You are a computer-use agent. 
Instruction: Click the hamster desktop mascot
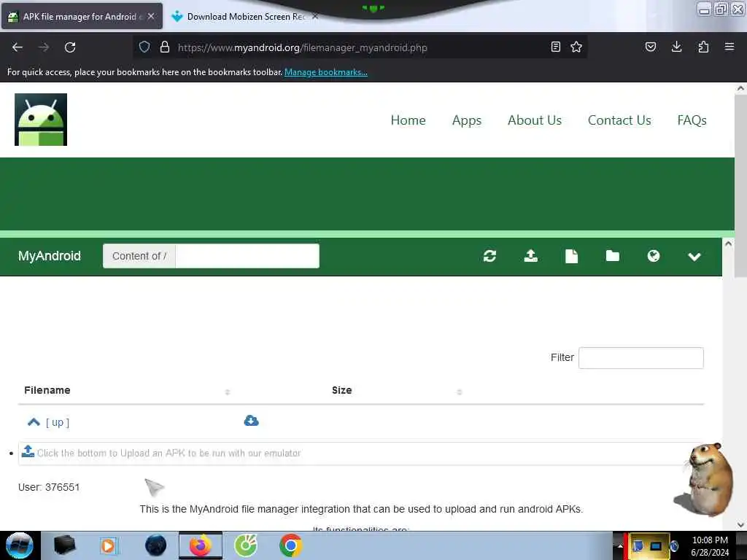(705, 480)
